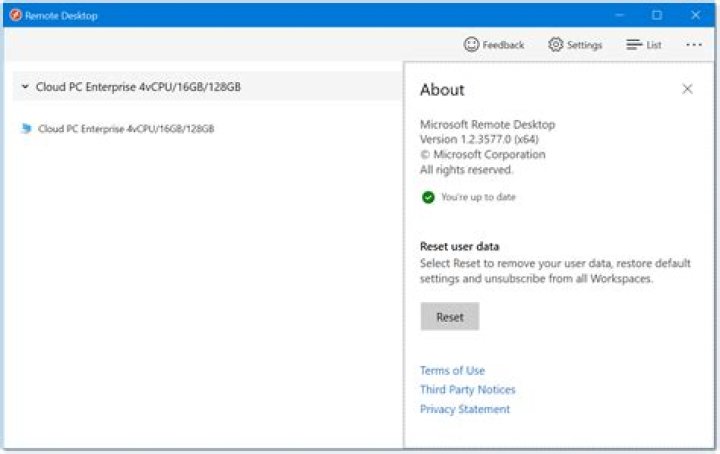Click the Remote Desktop app icon in title bar
The height and width of the screenshot is (454, 720).
tap(16, 15)
